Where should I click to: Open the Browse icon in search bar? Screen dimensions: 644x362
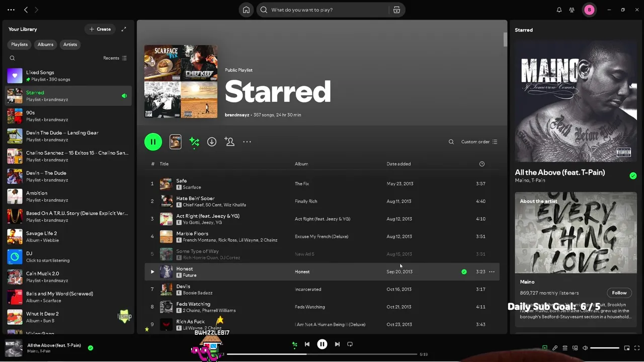(396, 10)
